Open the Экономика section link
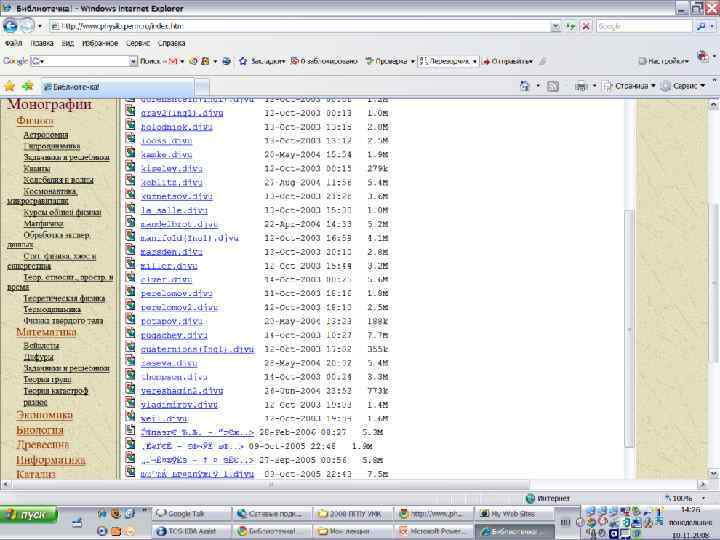The height and width of the screenshot is (540, 720). 45,415
